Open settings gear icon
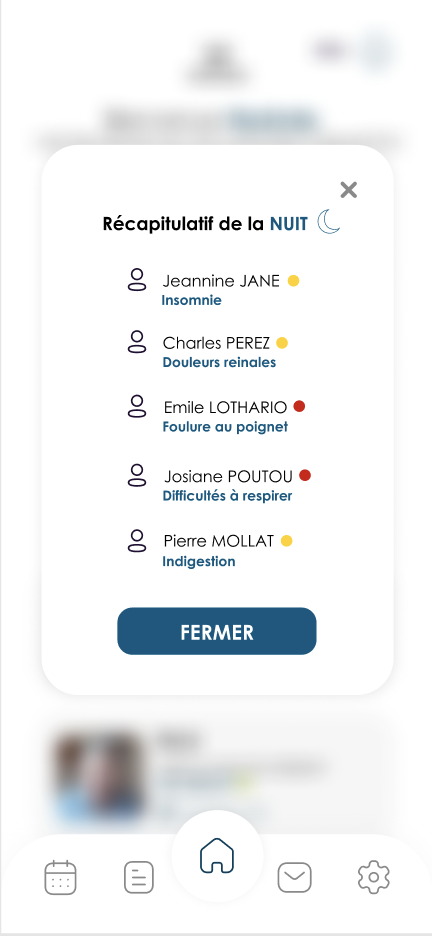Image resolution: width=432 pixels, height=936 pixels. tap(374, 878)
